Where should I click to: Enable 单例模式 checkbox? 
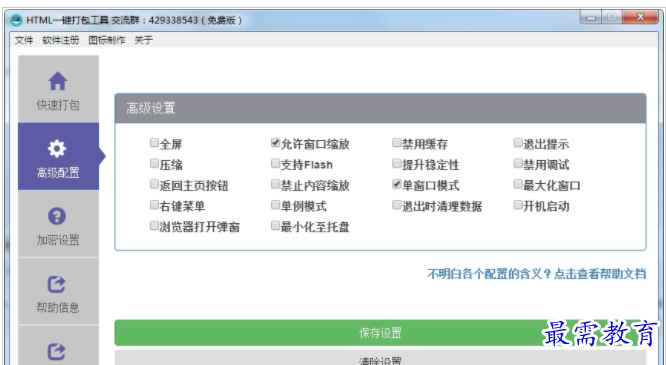pos(276,205)
